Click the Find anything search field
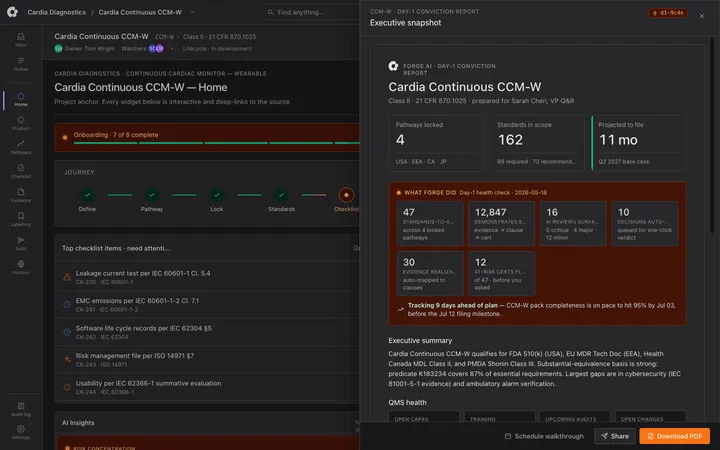720x450 pixels. pyautogui.click(x=311, y=12)
